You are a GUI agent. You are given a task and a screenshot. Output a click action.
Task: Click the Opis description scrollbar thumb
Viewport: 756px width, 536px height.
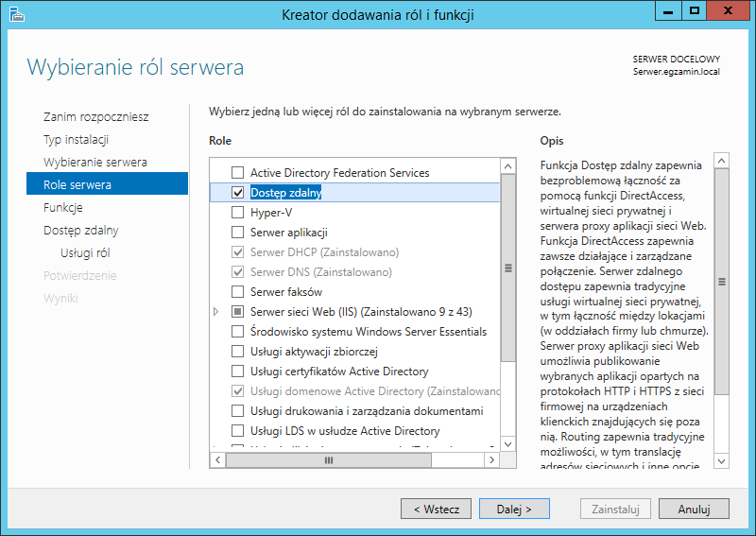[x=722, y=282]
